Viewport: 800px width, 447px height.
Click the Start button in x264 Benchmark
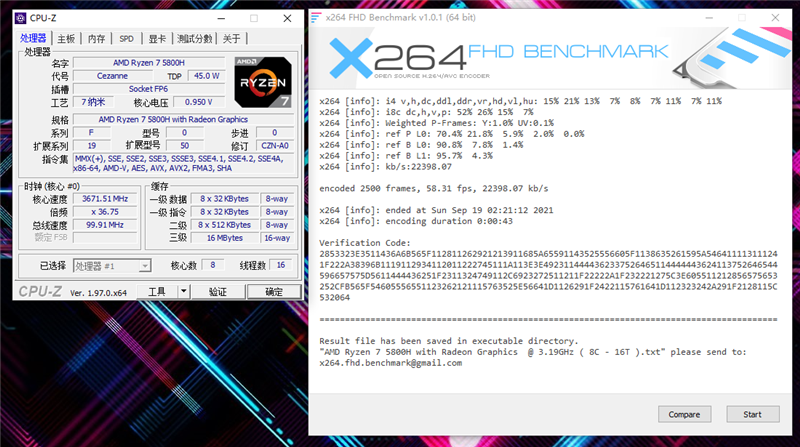753,414
